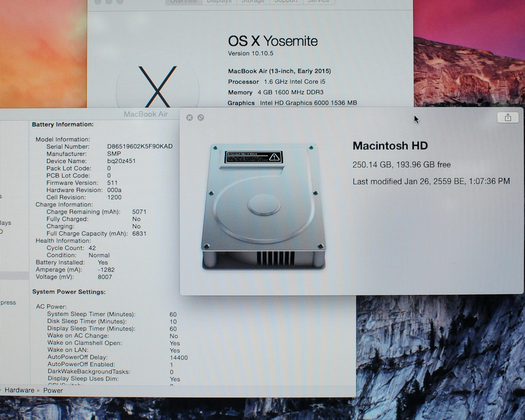Screen dimensions: 525x420
Task: Click the 'Cycle Count: 42' line
Action: (71, 248)
